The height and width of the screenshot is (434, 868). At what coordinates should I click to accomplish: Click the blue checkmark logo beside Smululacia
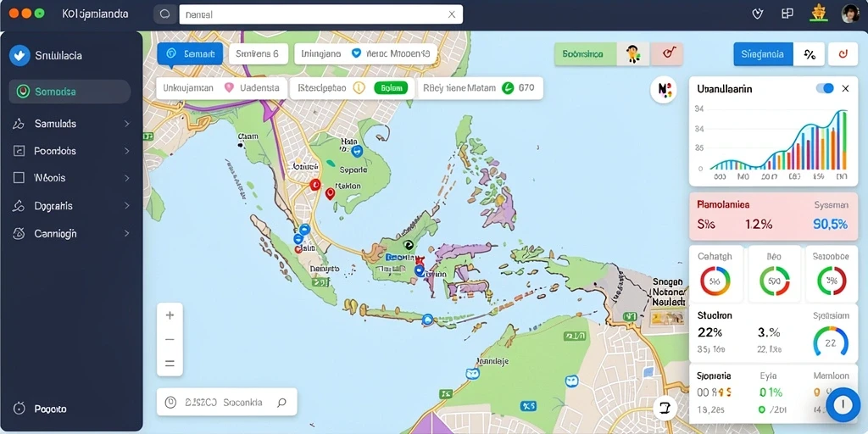[x=19, y=55]
